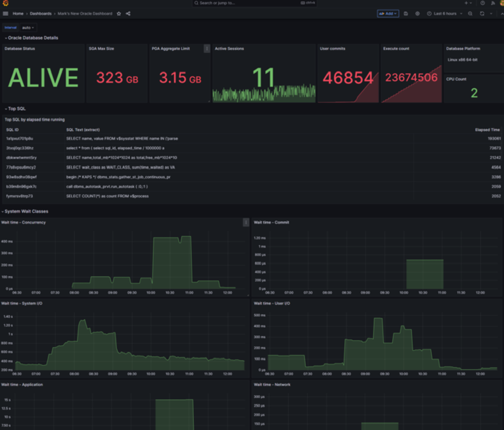Viewport: 504px width, 430px height.
Task: Click Wait time - System I/O panel title
Action: (22, 303)
